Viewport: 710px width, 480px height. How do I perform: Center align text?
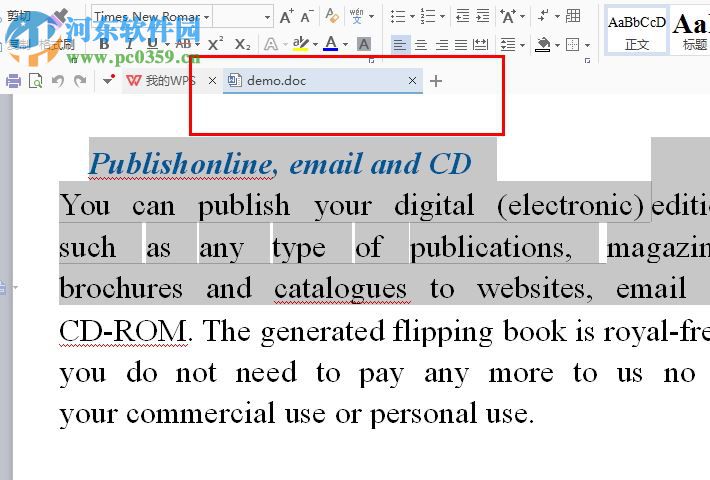421,45
